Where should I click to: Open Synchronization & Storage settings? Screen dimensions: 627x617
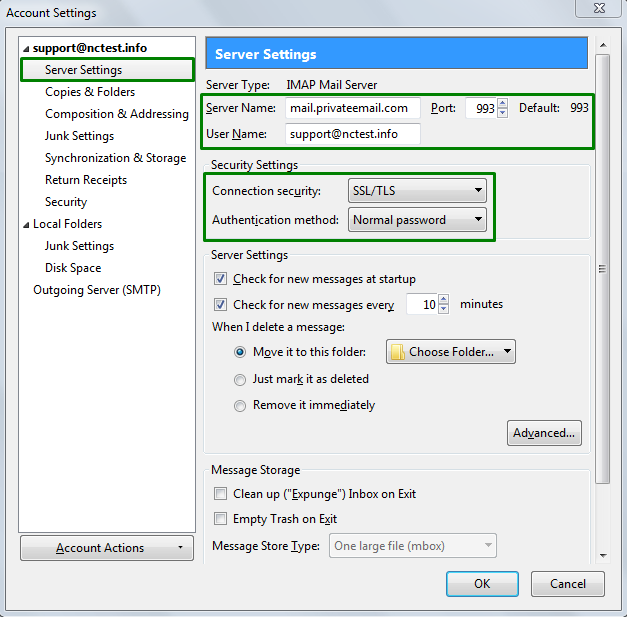tap(115, 158)
